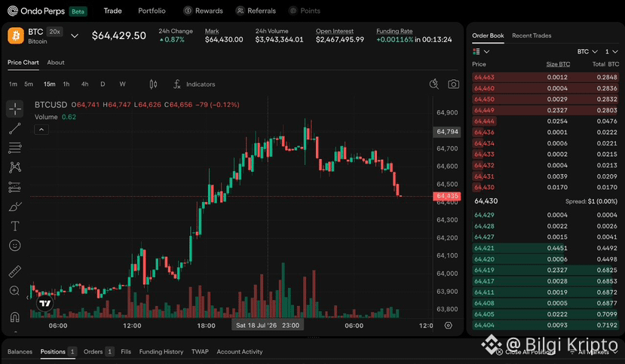
Task: Click the Ondo Perps logo
Action: click(x=36, y=11)
